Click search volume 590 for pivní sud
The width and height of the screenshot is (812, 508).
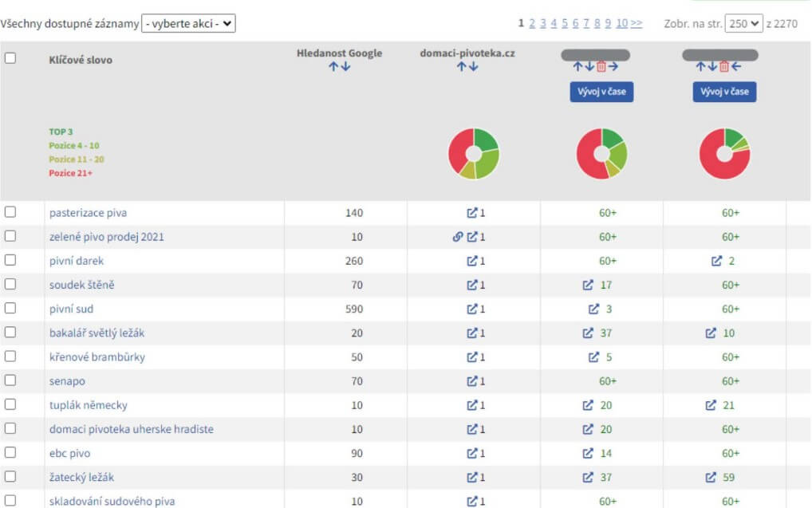point(354,309)
